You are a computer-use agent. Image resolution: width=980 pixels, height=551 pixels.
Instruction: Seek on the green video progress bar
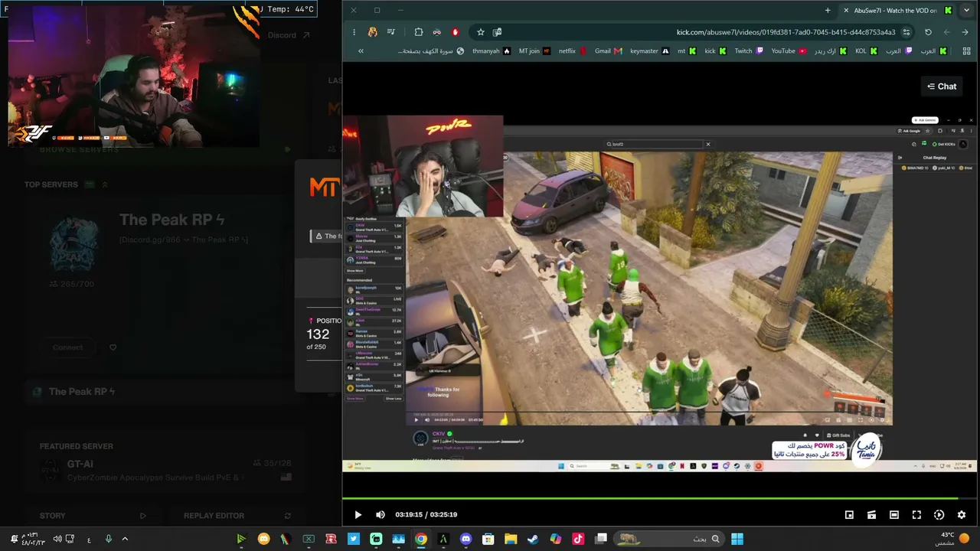coord(661,498)
